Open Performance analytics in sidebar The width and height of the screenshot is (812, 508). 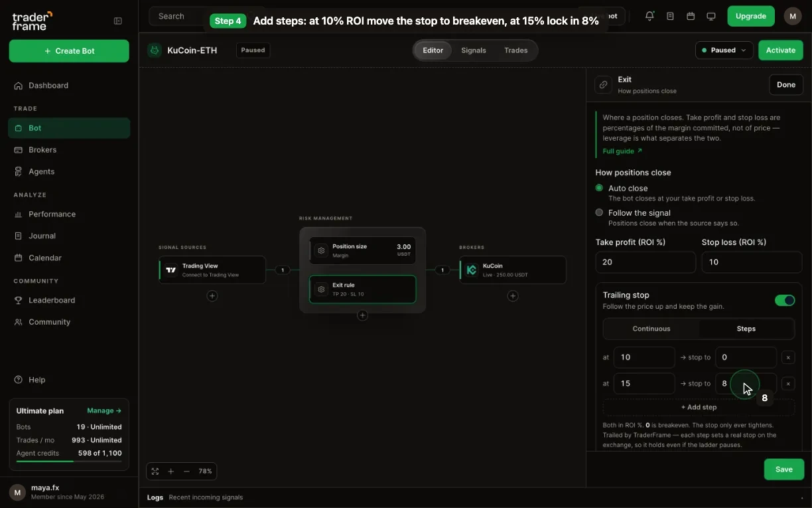pos(69,214)
